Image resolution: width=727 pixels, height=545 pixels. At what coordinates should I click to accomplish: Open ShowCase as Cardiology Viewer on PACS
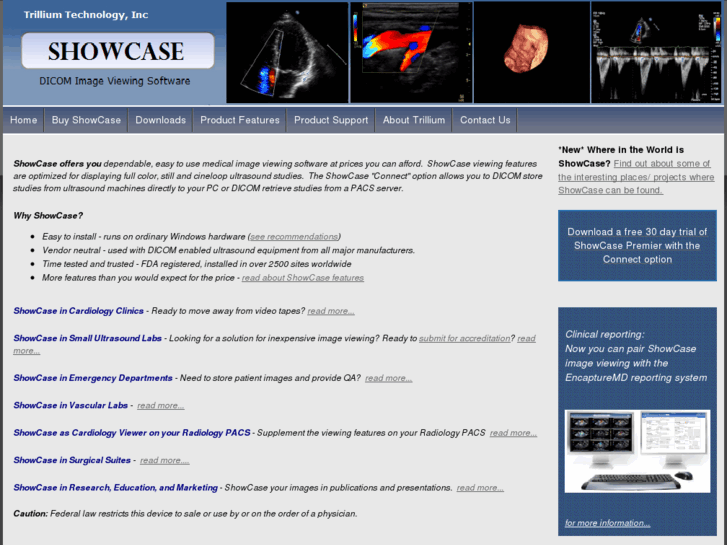pos(132,433)
